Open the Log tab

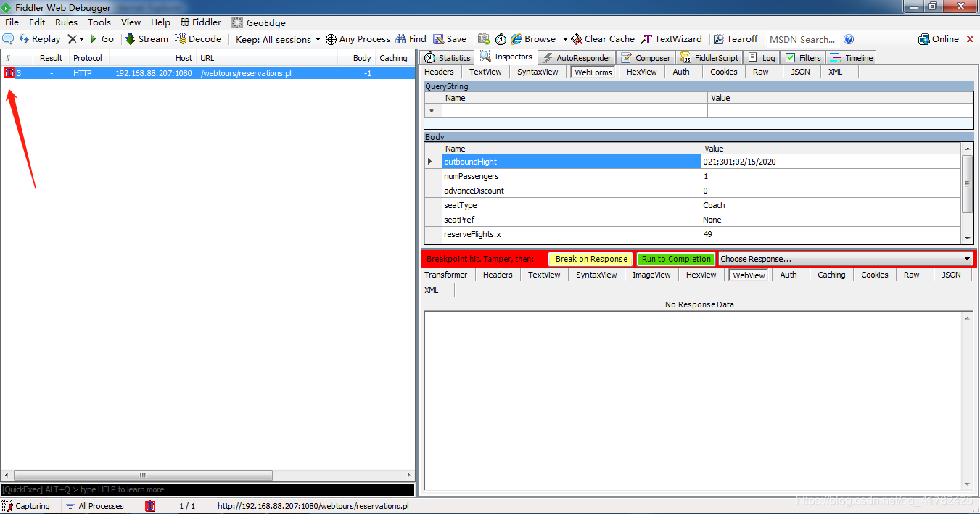point(762,57)
